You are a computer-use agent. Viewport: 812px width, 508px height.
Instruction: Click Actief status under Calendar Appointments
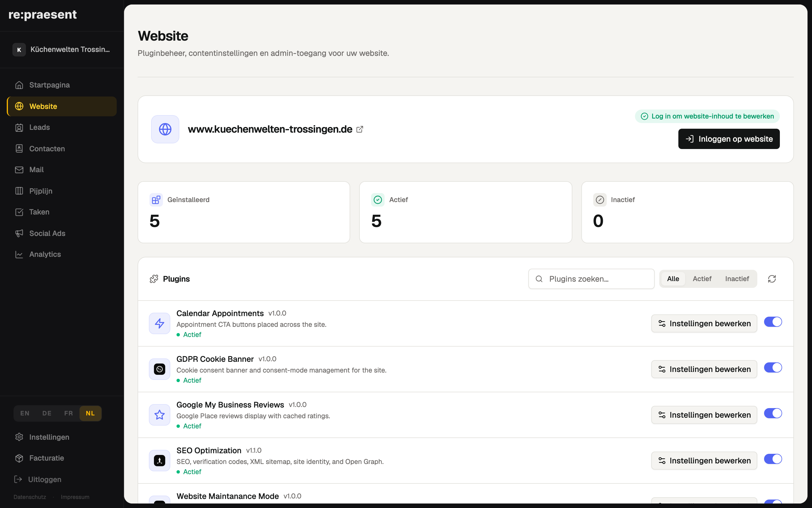[x=189, y=335]
